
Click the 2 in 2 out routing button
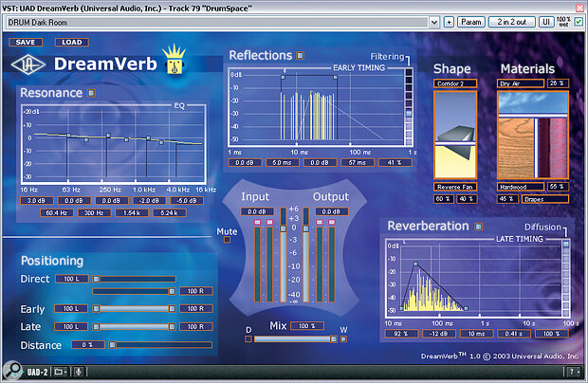click(512, 22)
